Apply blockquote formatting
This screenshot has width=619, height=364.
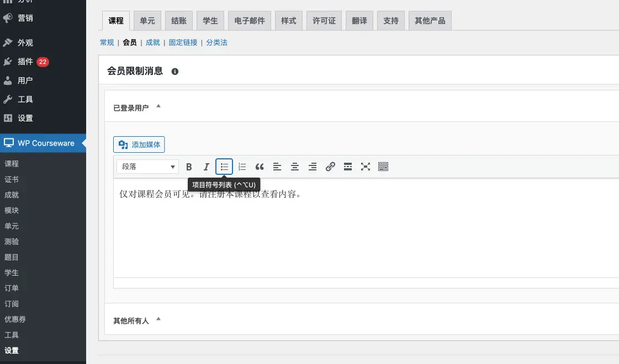coord(260,167)
